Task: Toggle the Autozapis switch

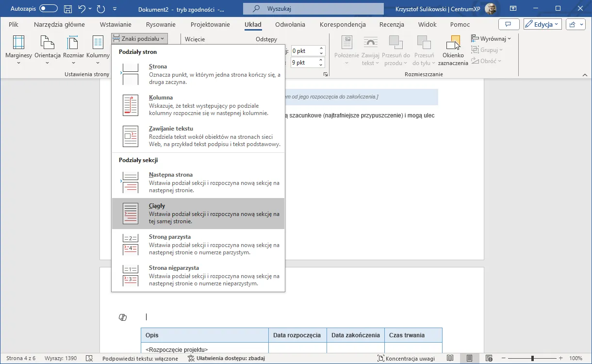Action: 48,9
